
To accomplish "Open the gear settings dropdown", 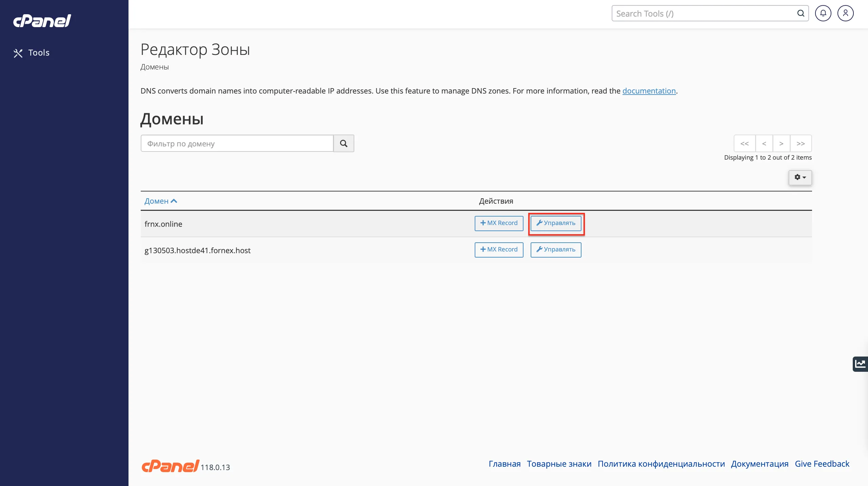I will click(x=800, y=178).
